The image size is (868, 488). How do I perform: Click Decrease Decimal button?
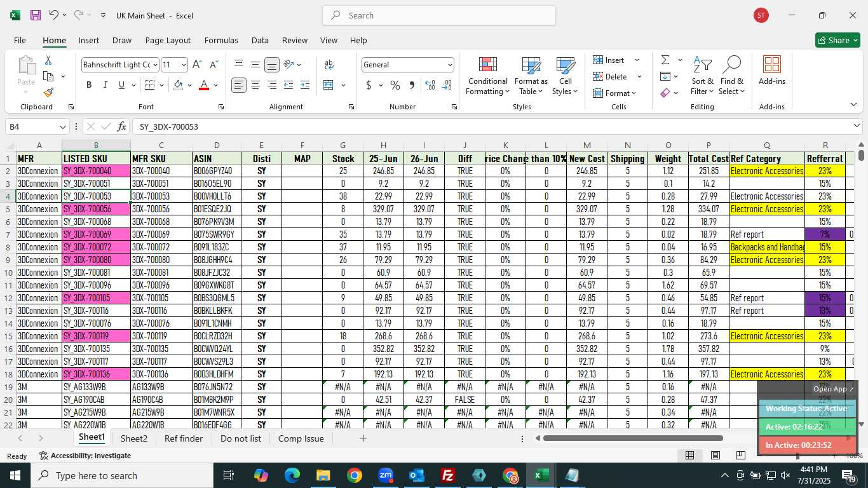(x=447, y=85)
